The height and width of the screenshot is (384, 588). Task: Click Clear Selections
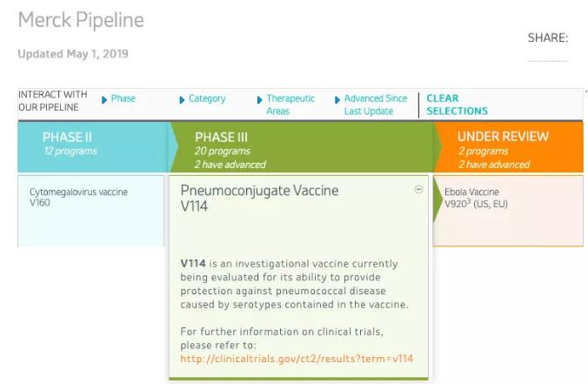pyautogui.click(x=457, y=104)
